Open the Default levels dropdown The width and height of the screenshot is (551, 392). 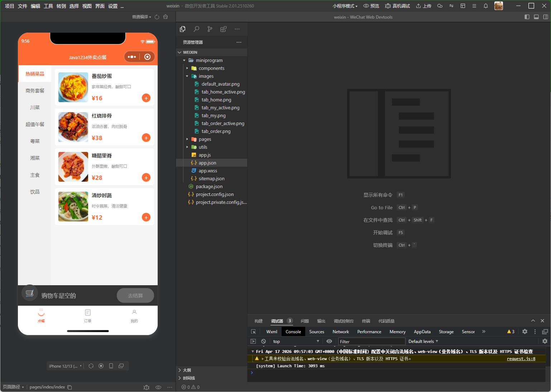click(x=423, y=341)
